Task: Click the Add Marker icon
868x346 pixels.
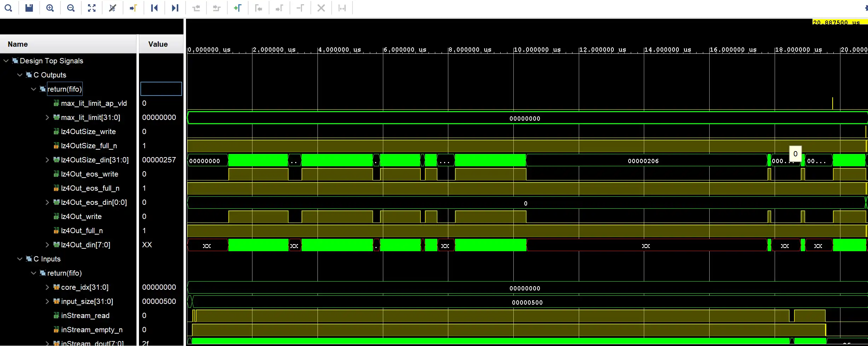Action: pyautogui.click(x=238, y=8)
